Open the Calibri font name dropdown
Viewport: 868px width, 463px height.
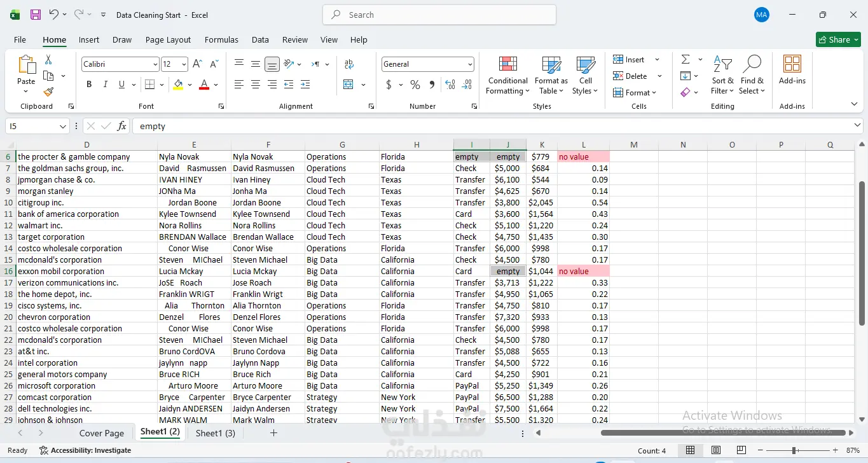tap(155, 64)
